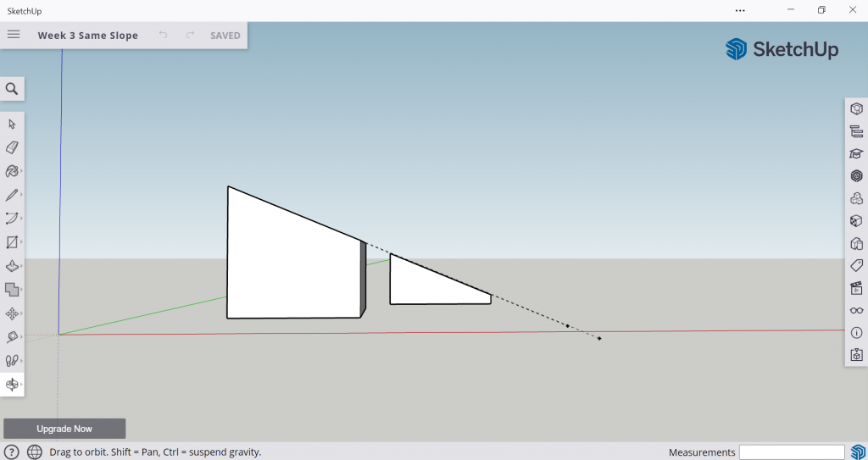Select the Arc tool
The height and width of the screenshot is (460, 868).
(12, 218)
